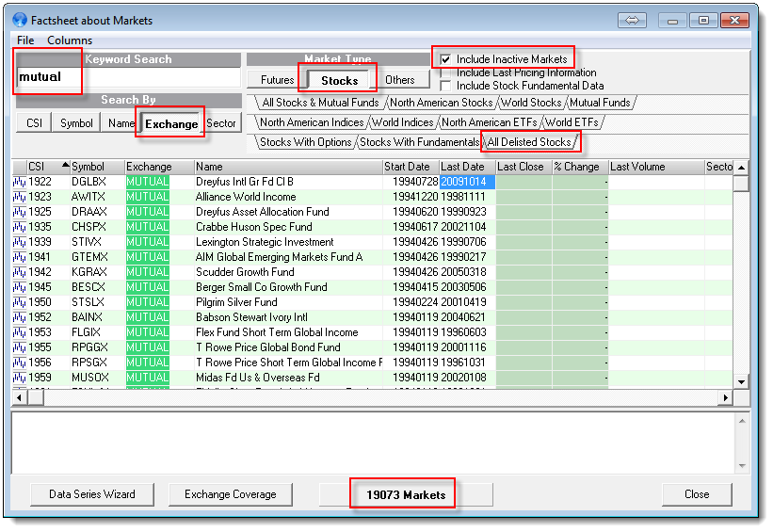Enable Include Stock Fundamental Data checkbox
773x532 pixels.
(445, 86)
